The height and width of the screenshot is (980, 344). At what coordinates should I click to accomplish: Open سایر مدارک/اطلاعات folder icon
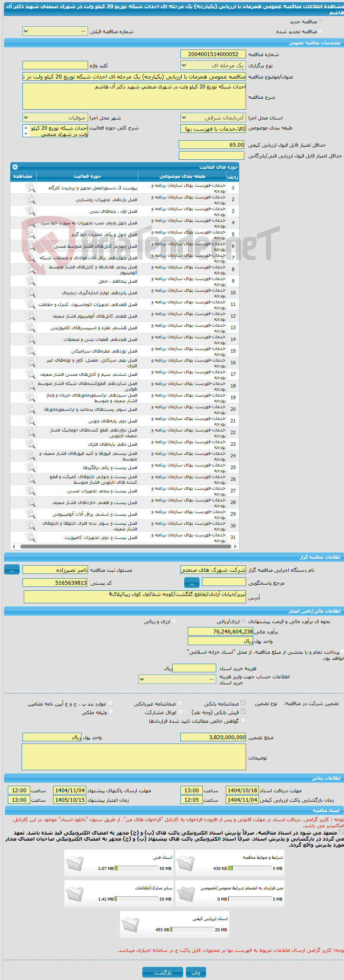click(75, 894)
